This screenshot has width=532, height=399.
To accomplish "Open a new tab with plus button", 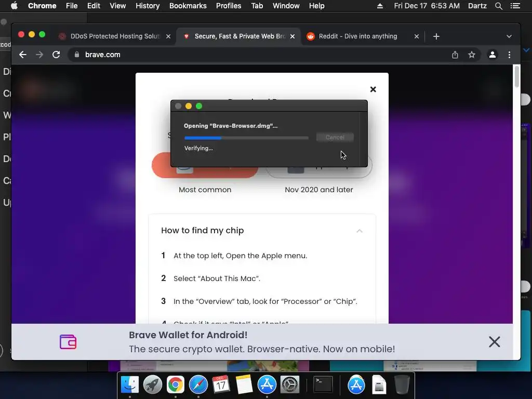I will coord(436,36).
